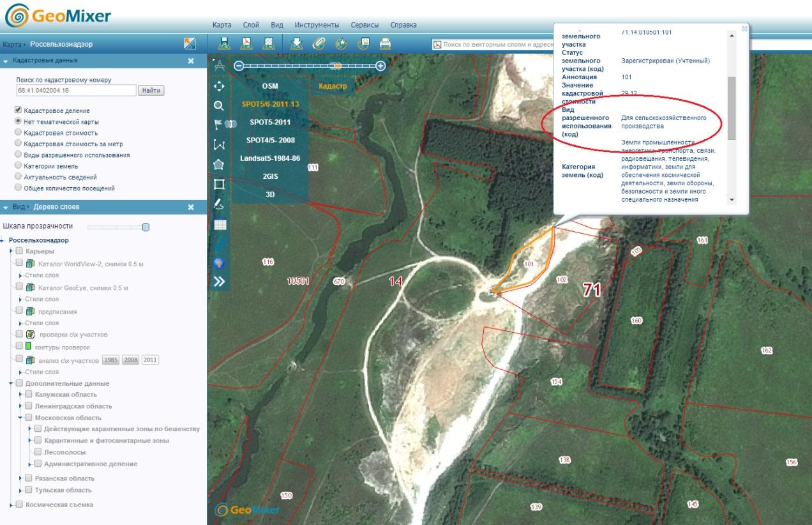Screen dimensions: 812x525
Task: Enable the Карьеры layer checkbox
Action: pyautogui.click(x=19, y=251)
